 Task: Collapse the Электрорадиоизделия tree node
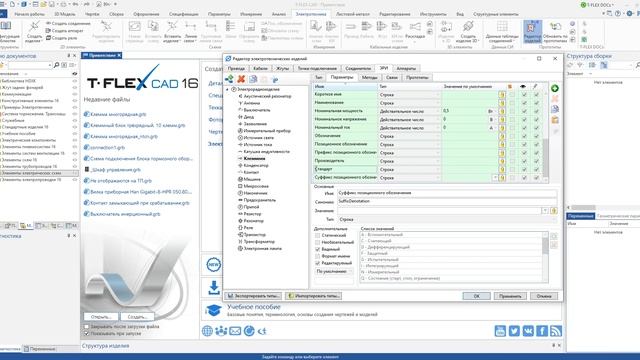click(228, 89)
